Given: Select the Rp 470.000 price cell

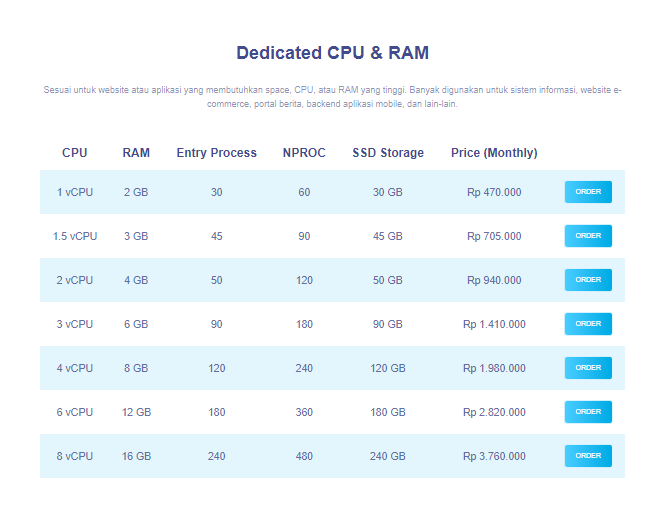Looking at the screenshot, I should 494,192.
